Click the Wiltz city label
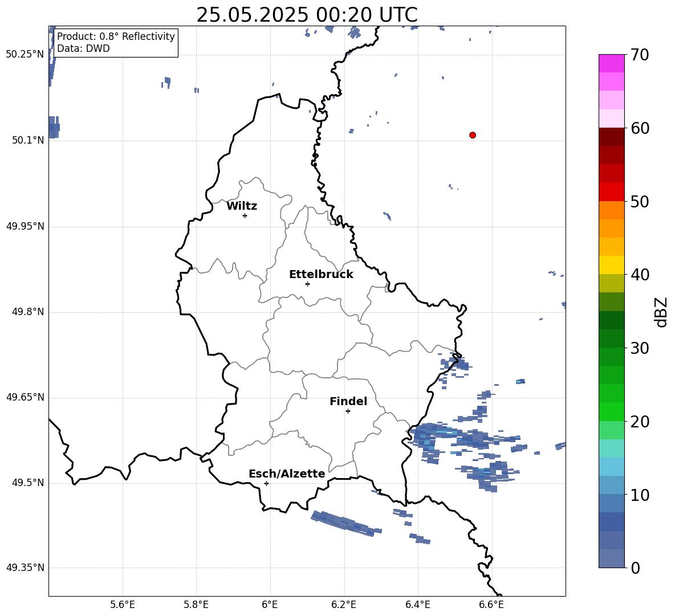 coord(242,206)
